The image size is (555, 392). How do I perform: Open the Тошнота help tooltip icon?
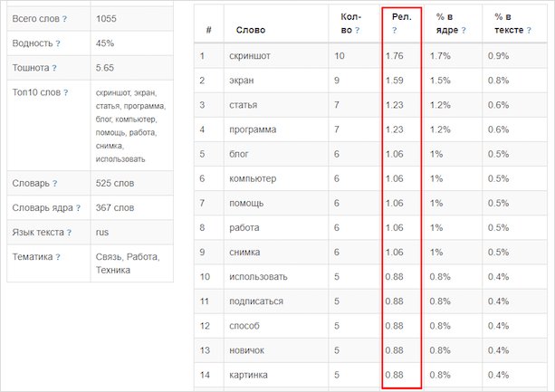tap(54, 67)
